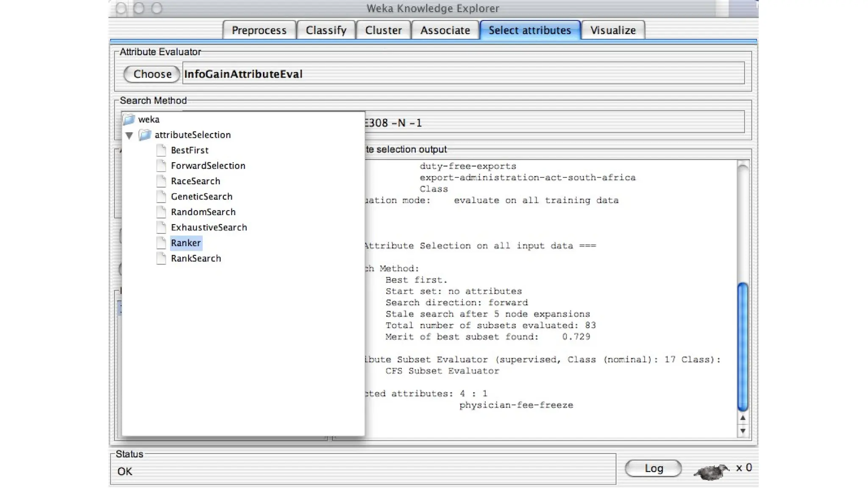Viewport: 868px width, 488px height.
Task: Click the weka root folder icon
Action: (129, 119)
